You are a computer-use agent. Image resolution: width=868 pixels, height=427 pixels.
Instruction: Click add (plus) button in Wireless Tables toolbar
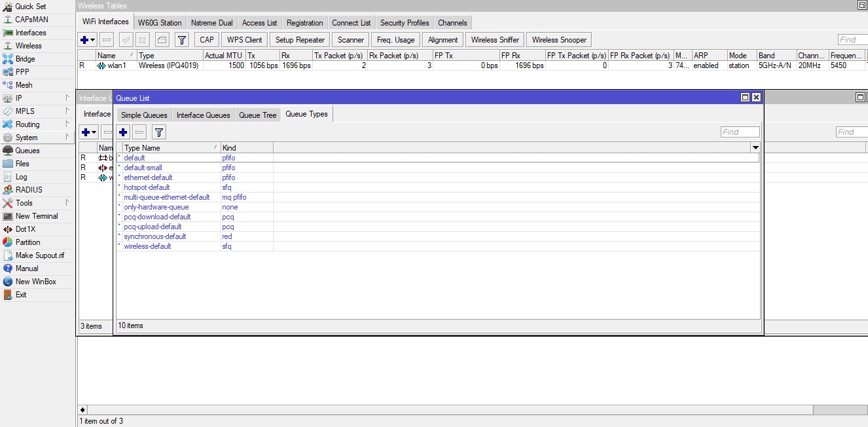point(88,40)
